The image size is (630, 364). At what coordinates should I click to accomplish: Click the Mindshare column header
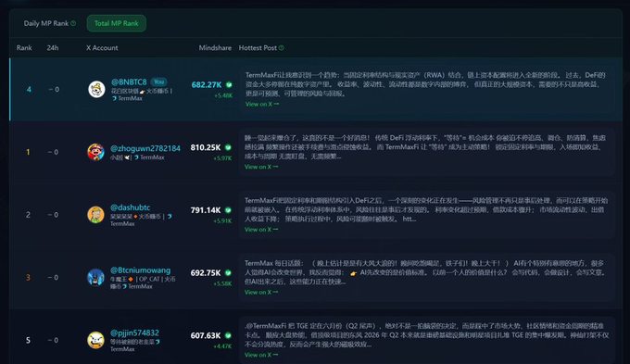tap(215, 48)
